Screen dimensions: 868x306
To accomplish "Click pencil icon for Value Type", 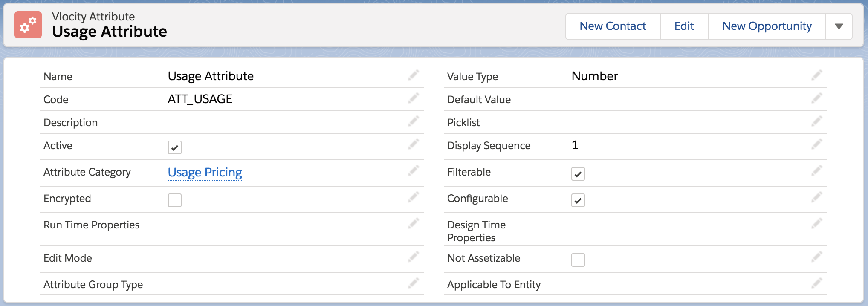I will click(816, 75).
